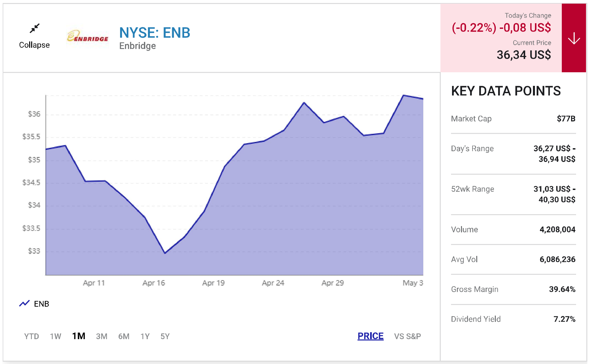Switch to the 1Y chart range
The width and height of the screenshot is (589, 364).
[145, 336]
